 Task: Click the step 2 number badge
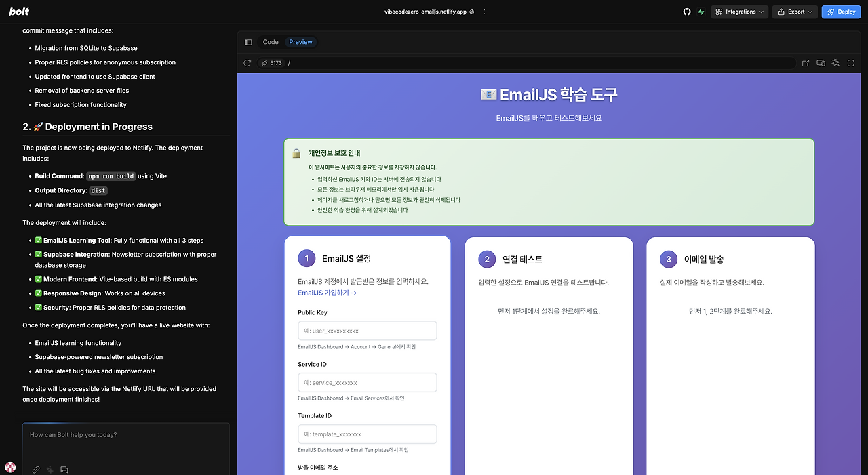487,259
